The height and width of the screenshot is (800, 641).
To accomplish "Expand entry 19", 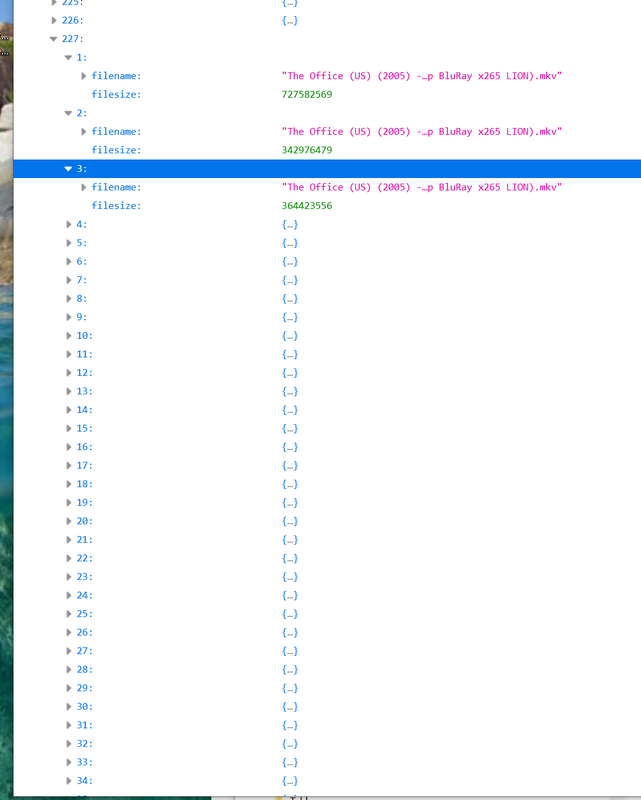I will pos(69,503).
